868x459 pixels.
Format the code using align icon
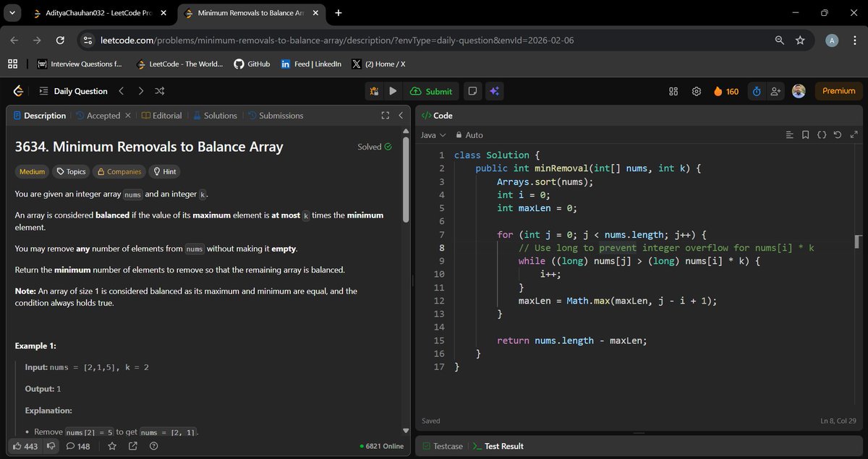click(790, 135)
